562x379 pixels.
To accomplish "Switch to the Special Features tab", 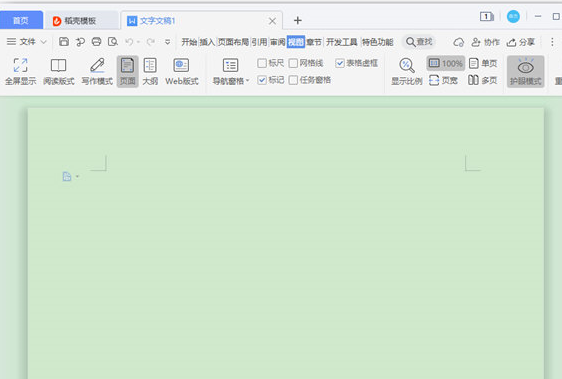I will [378, 42].
